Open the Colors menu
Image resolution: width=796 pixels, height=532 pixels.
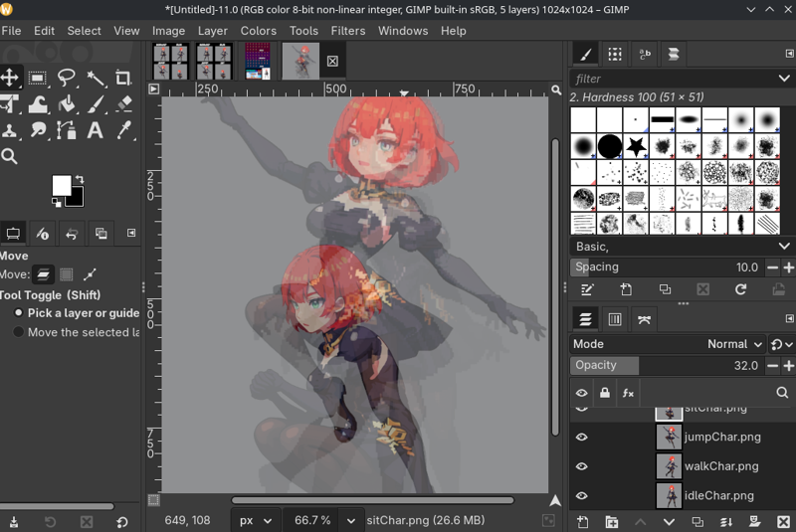tap(259, 31)
